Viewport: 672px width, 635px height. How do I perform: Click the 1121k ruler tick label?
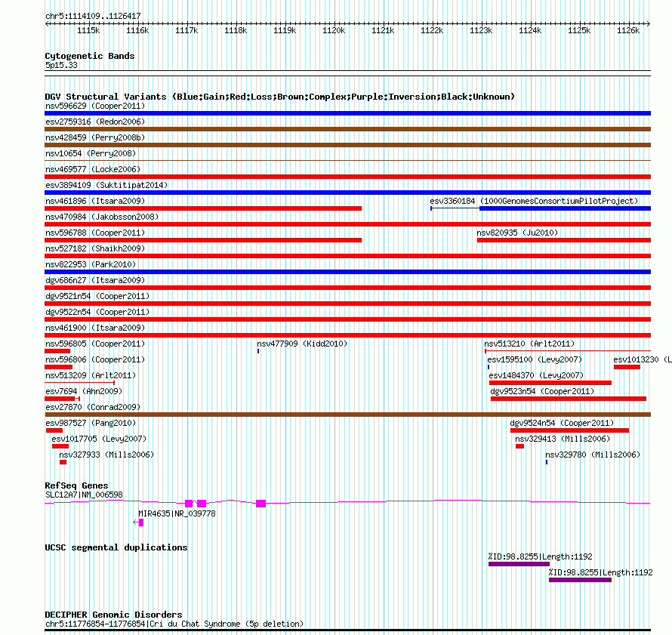383,30
